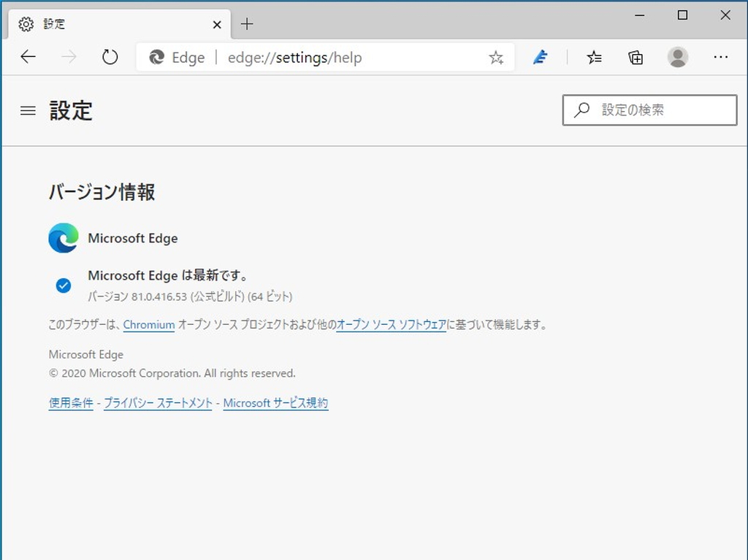Click the refresh page button
The height and width of the screenshot is (560, 748).
point(110,57)
